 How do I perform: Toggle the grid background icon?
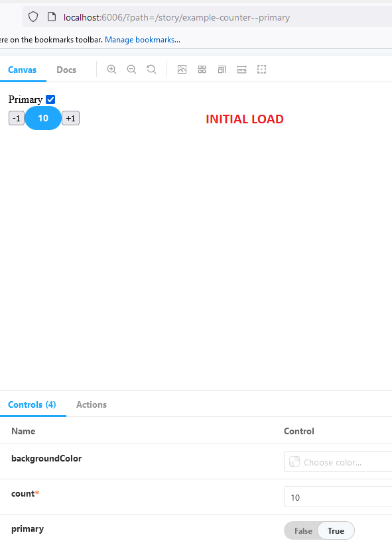point(202,70)
